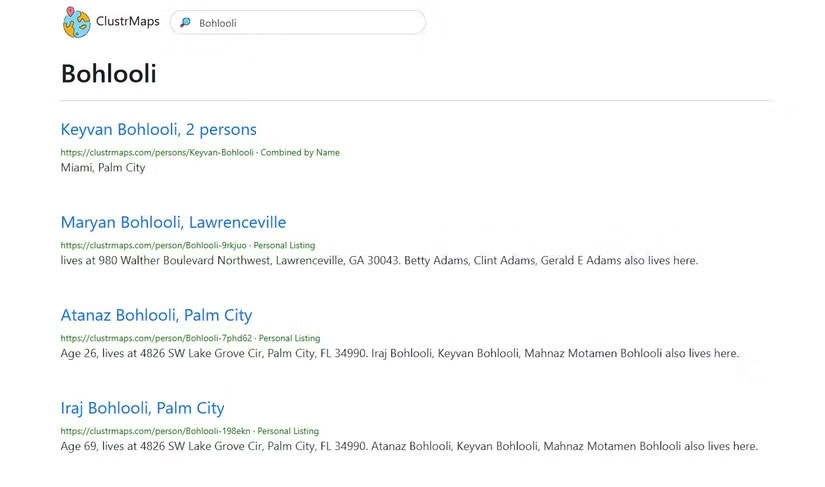The width and height of the screenshot is (825, 487).
Task: Open the Atanaz Bohlooli, Palm City result
Action: (156, 315)
